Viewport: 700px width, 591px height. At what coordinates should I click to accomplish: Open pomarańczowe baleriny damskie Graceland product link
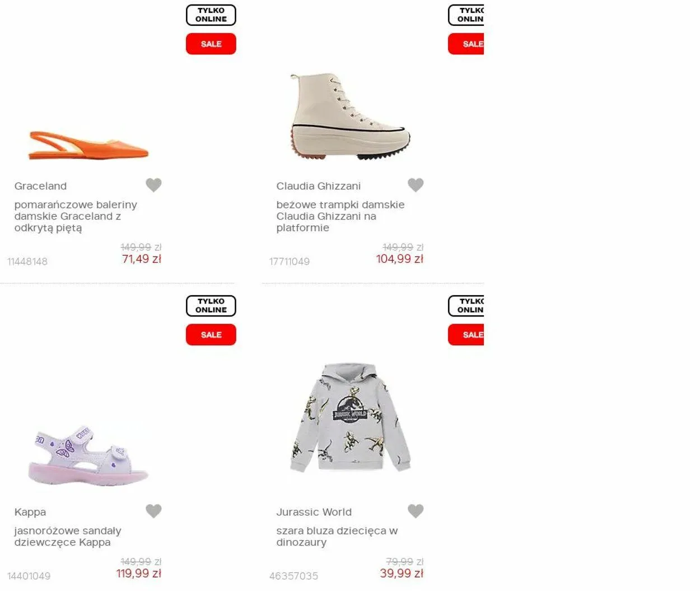[x=76, y=216]
